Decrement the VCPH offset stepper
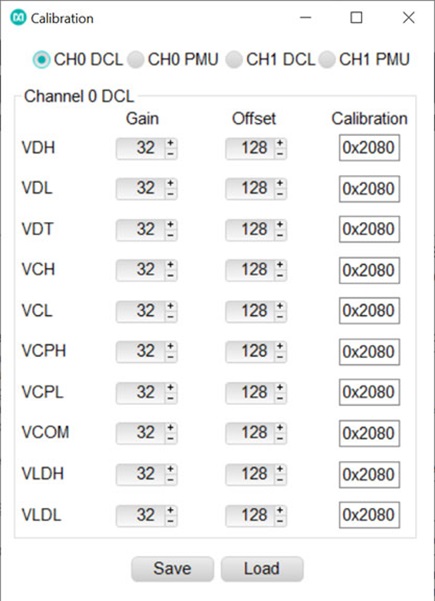Viewport: 435px width, 601px height. tap(280, 357)
